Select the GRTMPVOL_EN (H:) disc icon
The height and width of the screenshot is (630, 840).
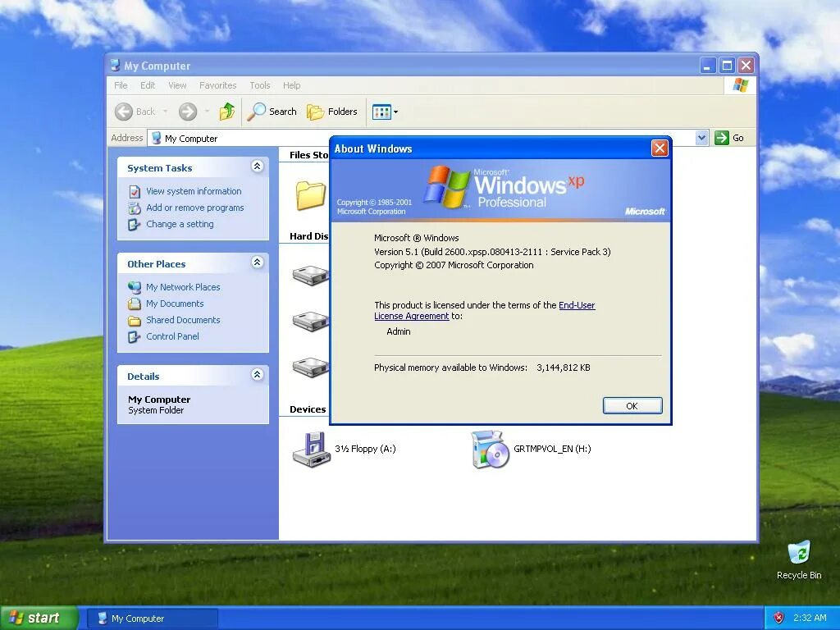tap(490, 450)
